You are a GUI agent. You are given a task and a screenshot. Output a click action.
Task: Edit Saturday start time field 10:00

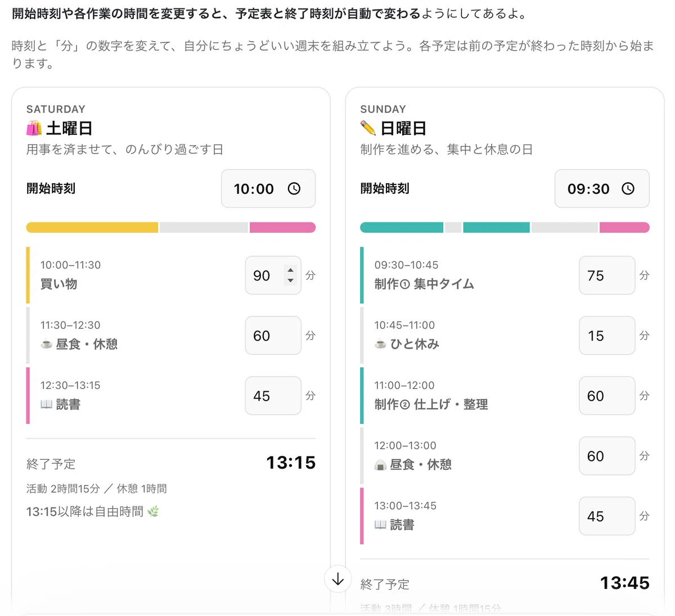tap(268, 189)
